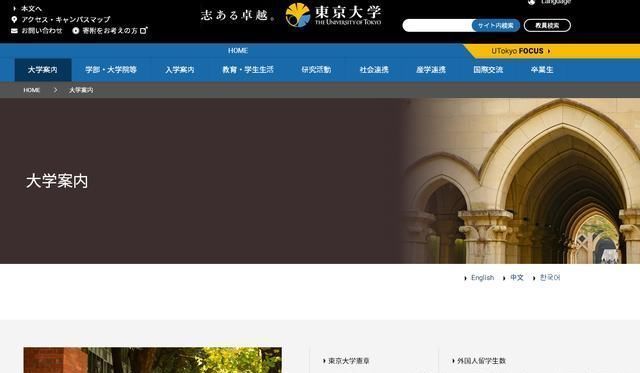Click the envelope icon beside お問い合わせ

point(14,31)
